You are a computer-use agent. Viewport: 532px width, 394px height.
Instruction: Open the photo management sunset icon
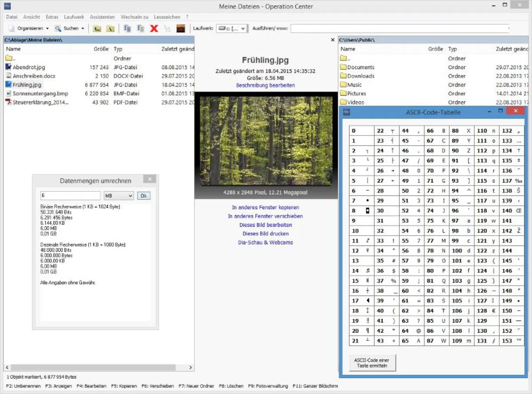pos(181,28)
